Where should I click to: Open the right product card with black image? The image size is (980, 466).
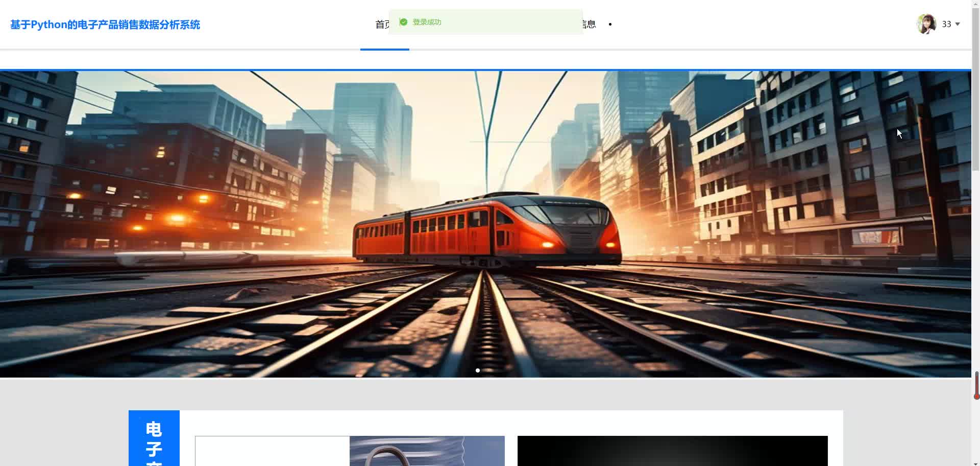(672, 451)
